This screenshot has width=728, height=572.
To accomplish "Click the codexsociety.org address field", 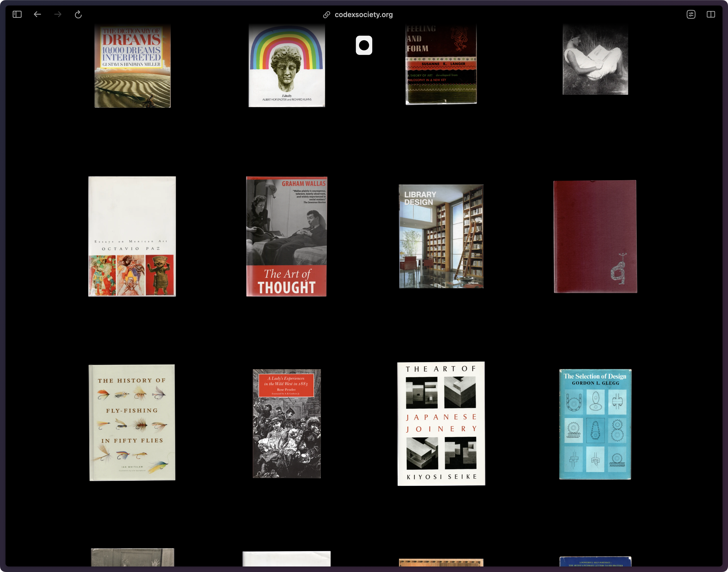I will (363, 15).
